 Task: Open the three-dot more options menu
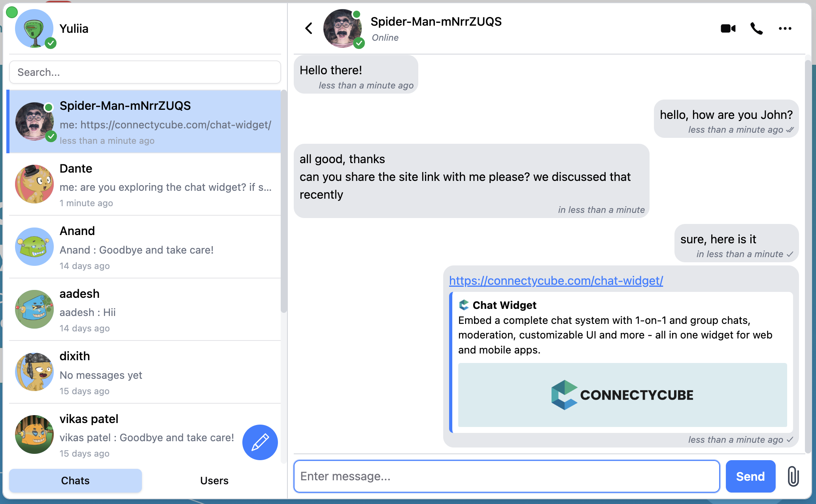point(785,28)
